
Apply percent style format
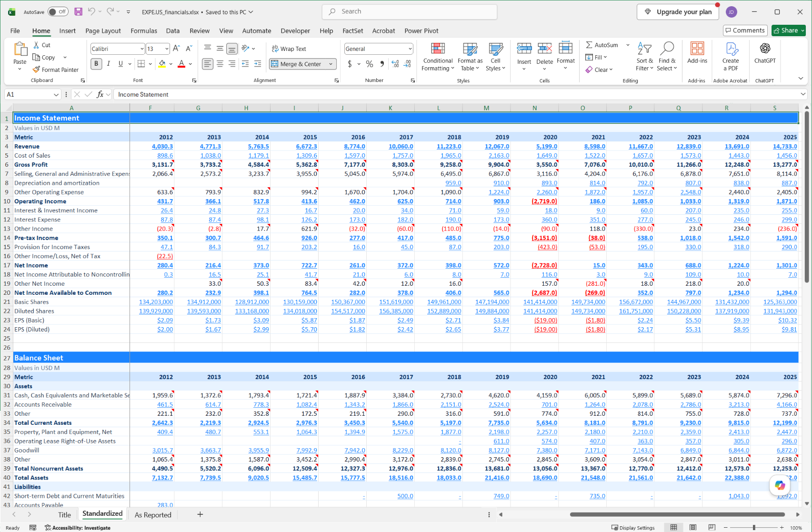370,64
